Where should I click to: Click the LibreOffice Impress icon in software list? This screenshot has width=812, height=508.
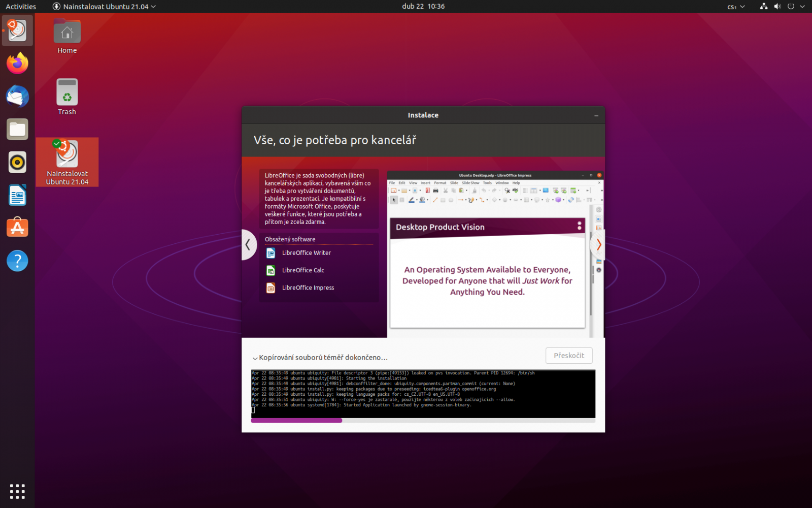tap(271, 287)
